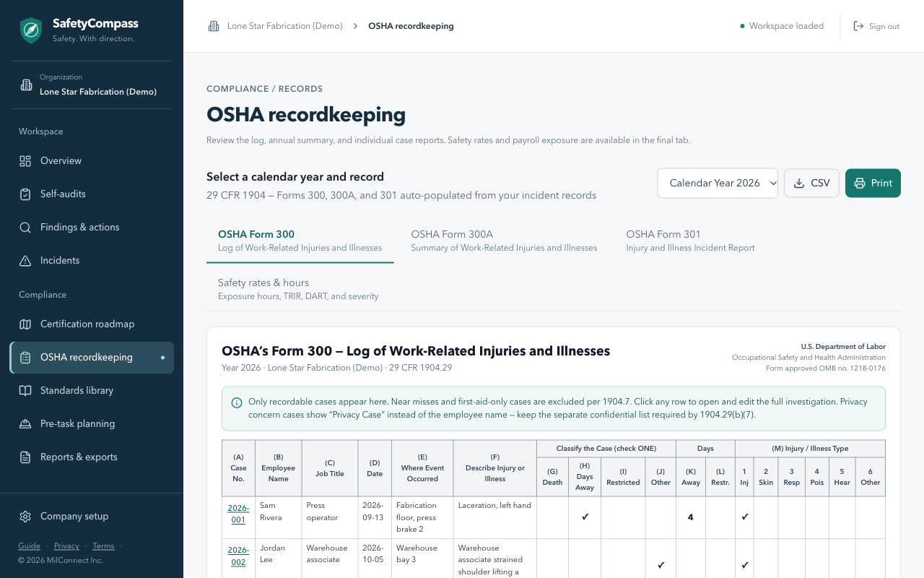Switch to the OSHA Form 300A tab

tap(504, 241)
